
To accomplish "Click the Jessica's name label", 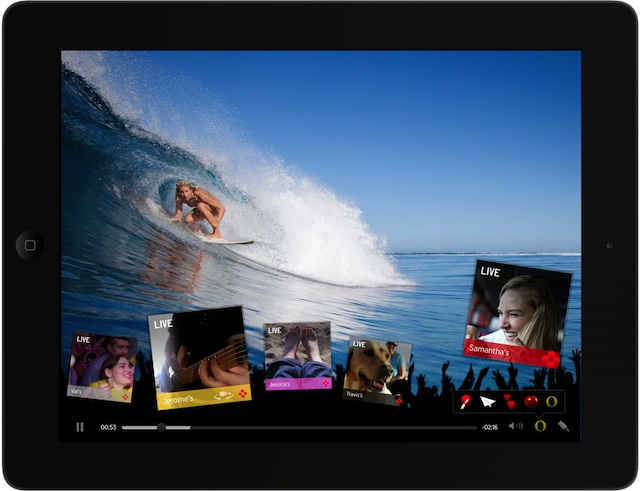I will (x=280, y=384).
